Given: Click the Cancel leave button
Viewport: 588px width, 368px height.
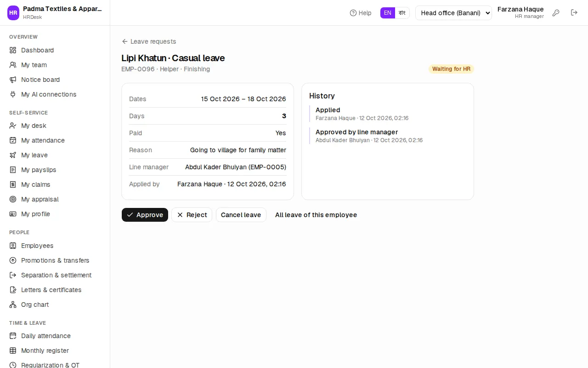Looking at the screenshot, I should [241, 215].
